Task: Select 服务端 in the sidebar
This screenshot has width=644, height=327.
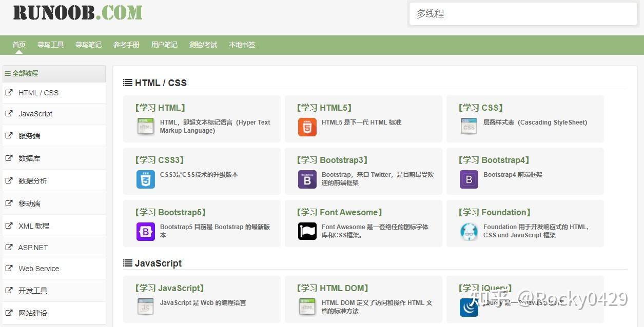Action: pyautogui.click(x=29, y=136)
